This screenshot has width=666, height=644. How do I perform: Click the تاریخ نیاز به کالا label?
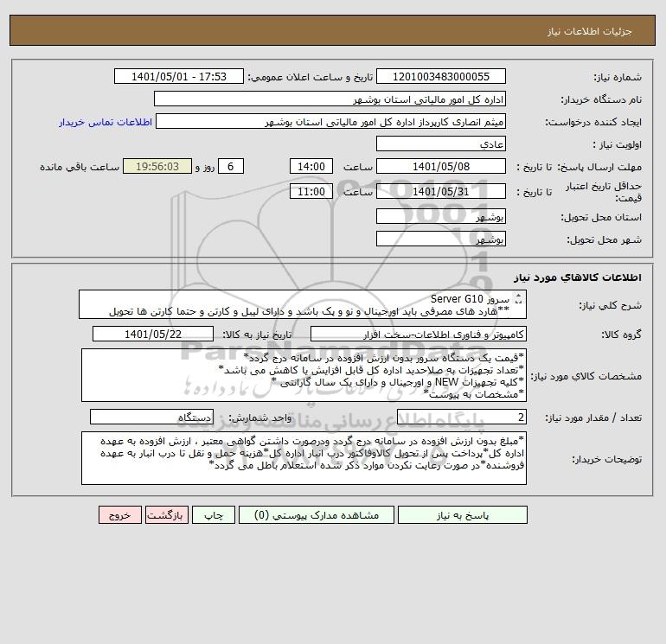click(x=257, y=335)
